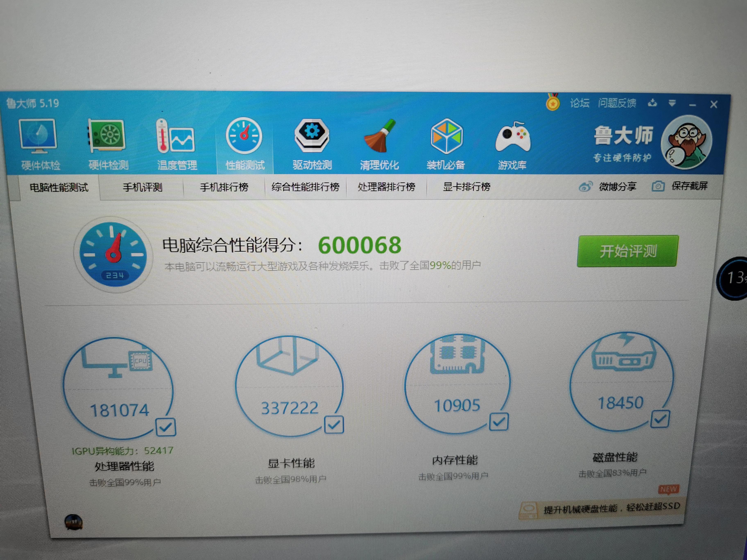
Task: Click the IGPU异构能力: 52417 text
Action: tap(123, 451)
